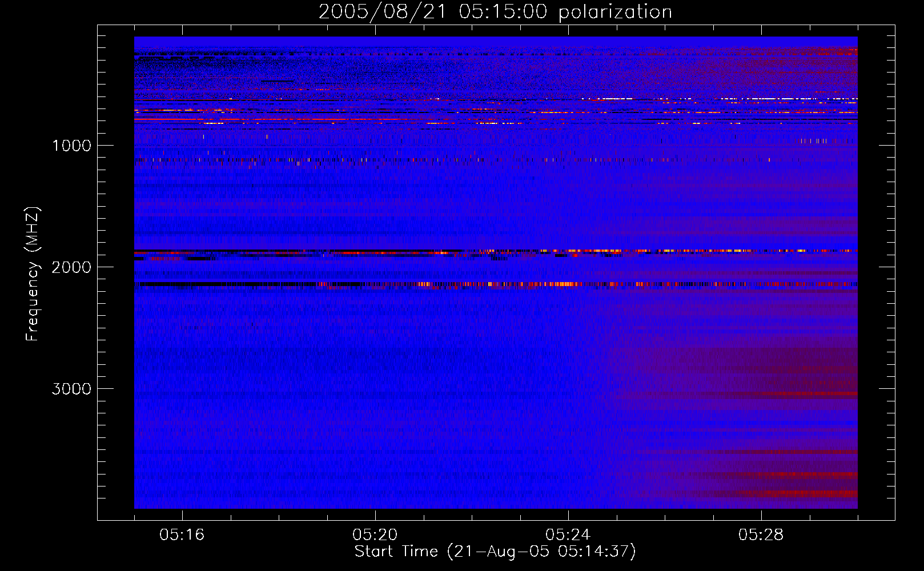Click the "2000" frequency tick label
Viewport: 924px width, 571px height.
click(71, 267)
